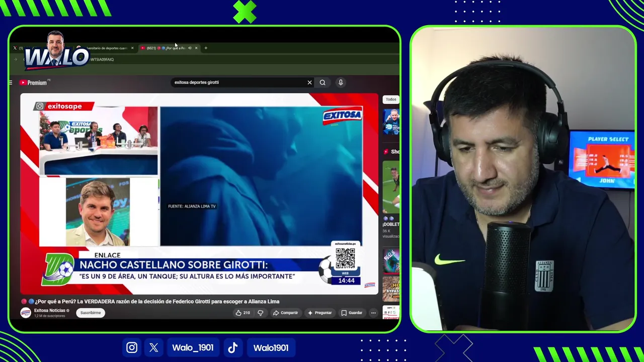Screen dimensions: 644x362
Task: Mute audio via the tab speaker icon
Action: coord(190,48)
